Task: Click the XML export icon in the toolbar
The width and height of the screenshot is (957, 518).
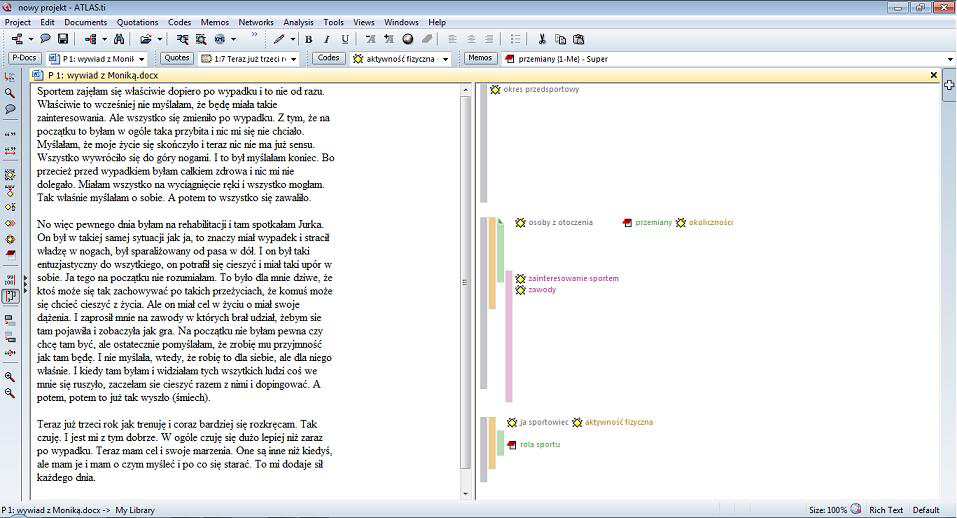Action: click(220, 39)
